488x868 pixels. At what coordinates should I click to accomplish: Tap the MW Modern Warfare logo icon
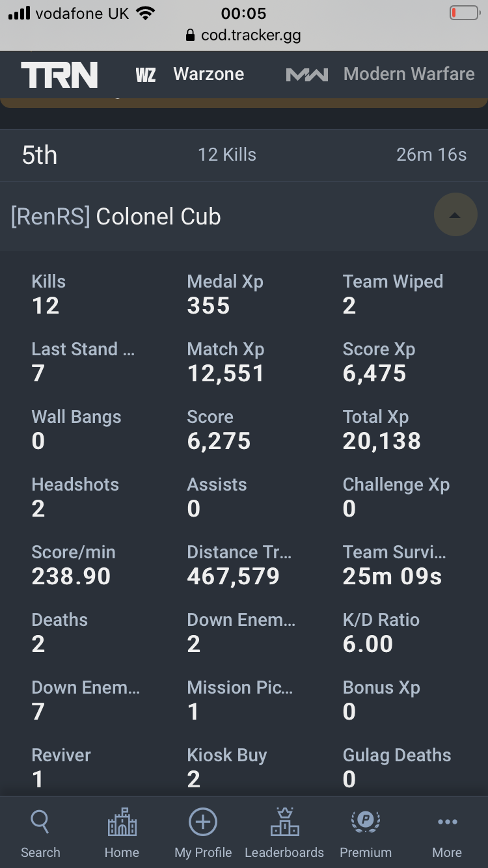tap(307, 75)
